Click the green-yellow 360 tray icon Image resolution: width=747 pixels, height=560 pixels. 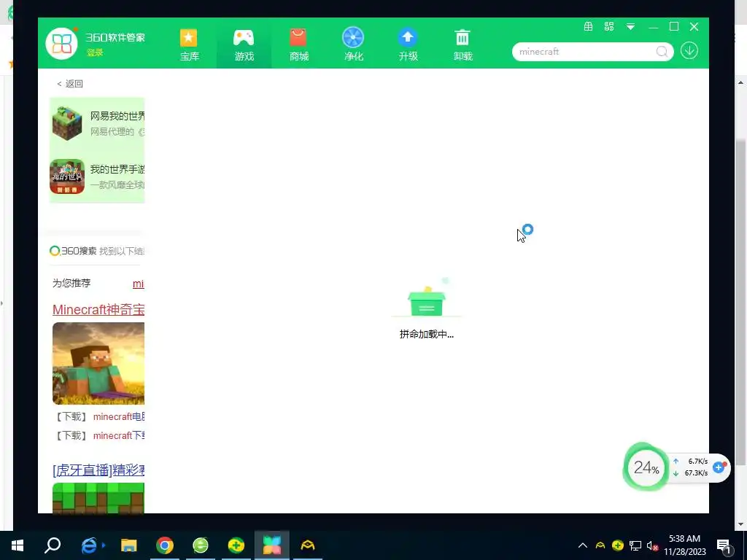(x=617, y=545)
